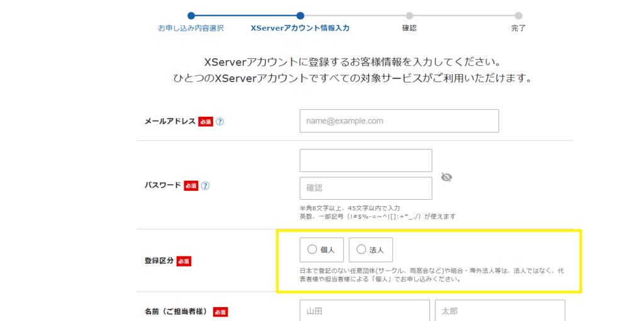Click the 確認 step label in progress bar
This screenshot has width=644, height=321.
[409, 28]
